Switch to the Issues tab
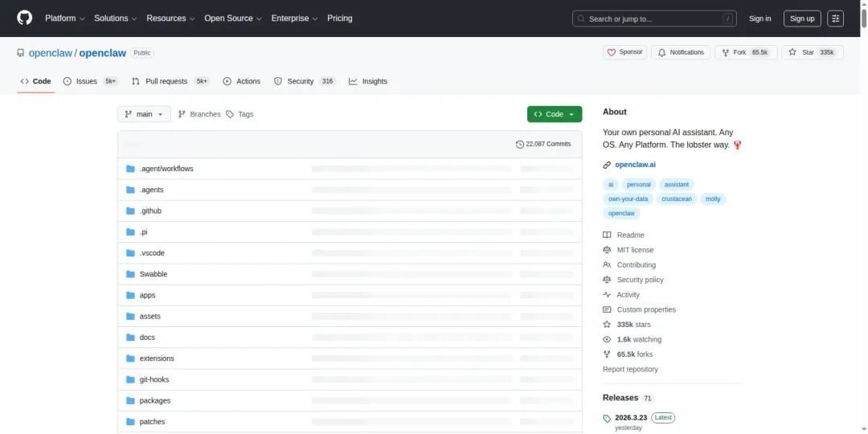 91,81
